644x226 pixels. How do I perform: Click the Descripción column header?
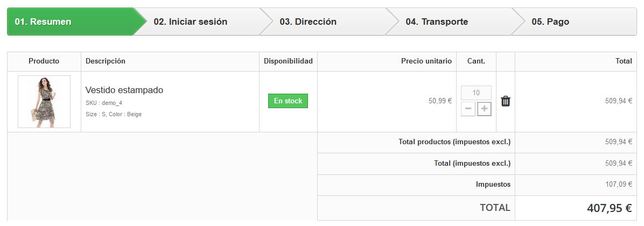coord(106,61)
